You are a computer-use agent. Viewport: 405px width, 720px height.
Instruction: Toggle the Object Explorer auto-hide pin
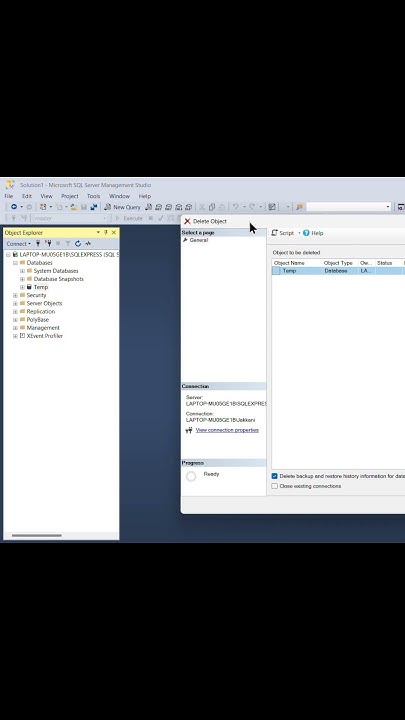[106, 233]
